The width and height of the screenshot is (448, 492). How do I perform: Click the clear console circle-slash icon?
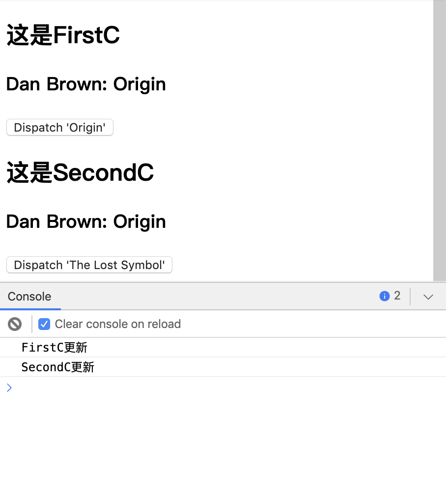[15, 325]
